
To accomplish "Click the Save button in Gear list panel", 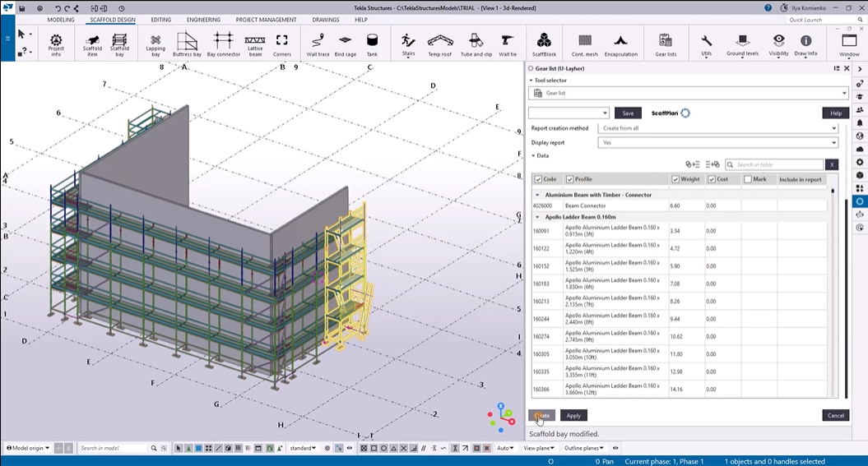I will pos(628,113).
